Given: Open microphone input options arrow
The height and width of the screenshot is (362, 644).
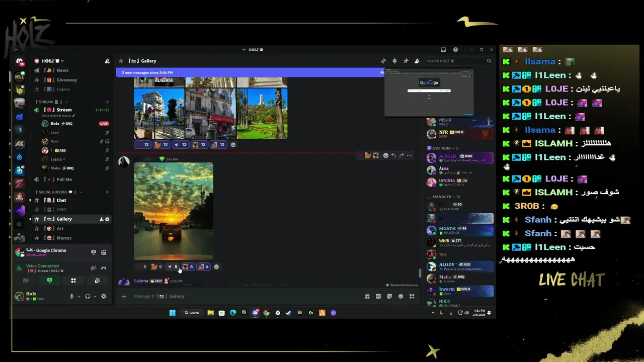Looking at the screenshot, I should 78,297.
